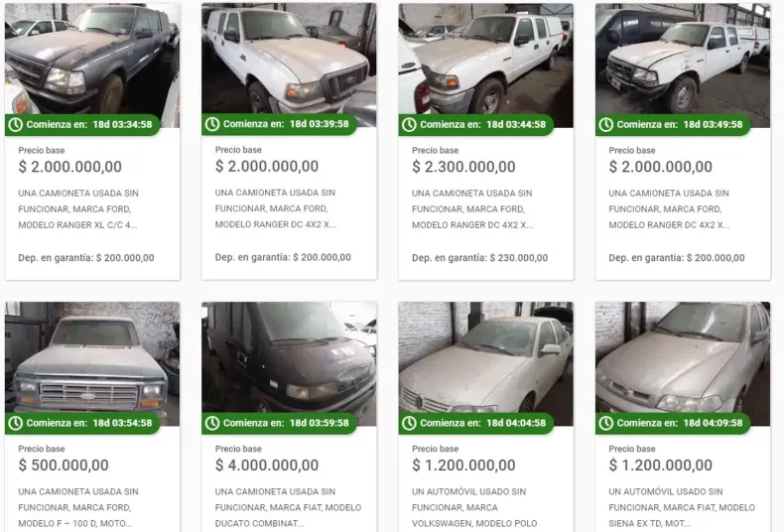
Task: Open the Volkswagen Polo description text
Action: tap(474, 507)
